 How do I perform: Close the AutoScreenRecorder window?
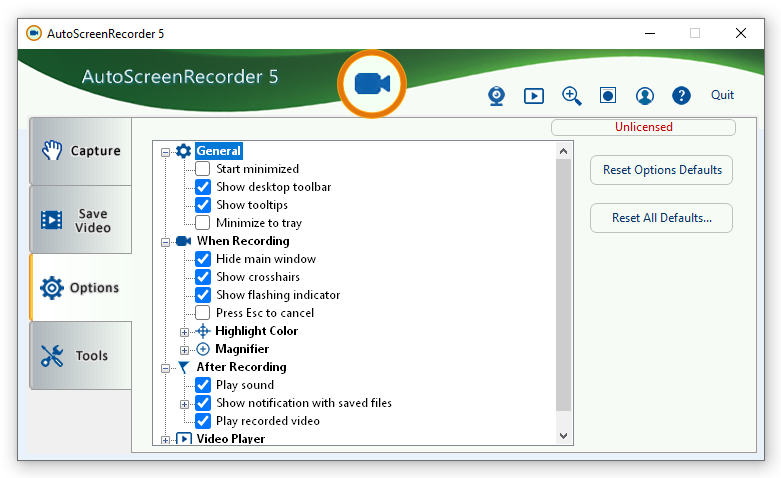[741, 33]
